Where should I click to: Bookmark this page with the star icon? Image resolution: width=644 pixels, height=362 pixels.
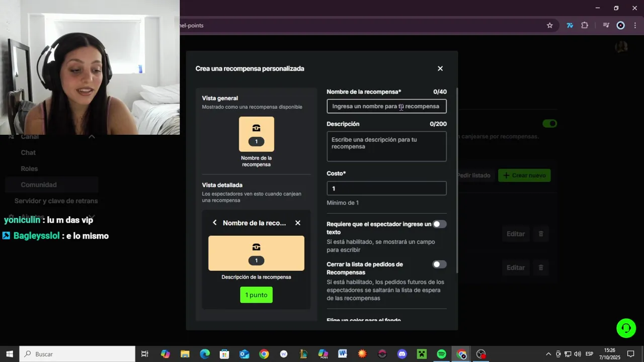point(550,25)
